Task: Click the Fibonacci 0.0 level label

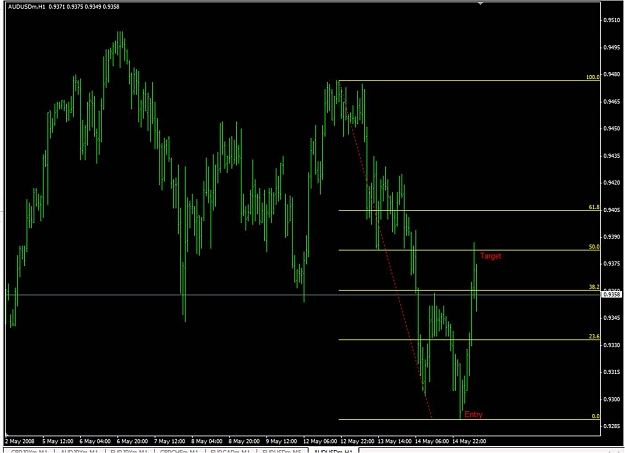Action: (596, 416)
